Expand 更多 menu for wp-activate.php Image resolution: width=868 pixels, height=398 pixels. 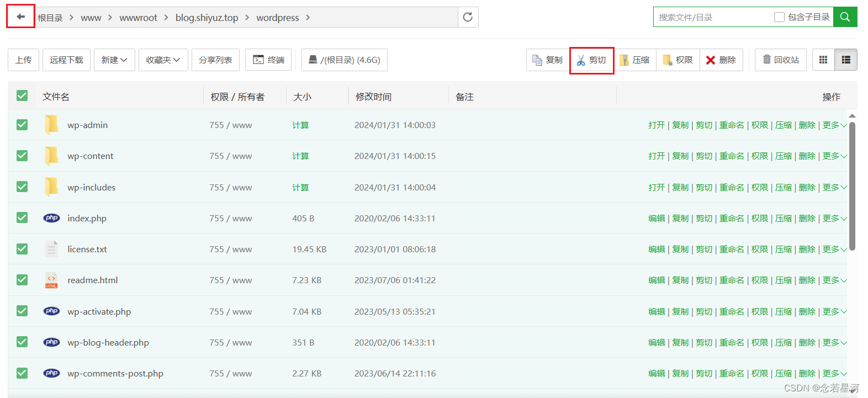[834, 311]
